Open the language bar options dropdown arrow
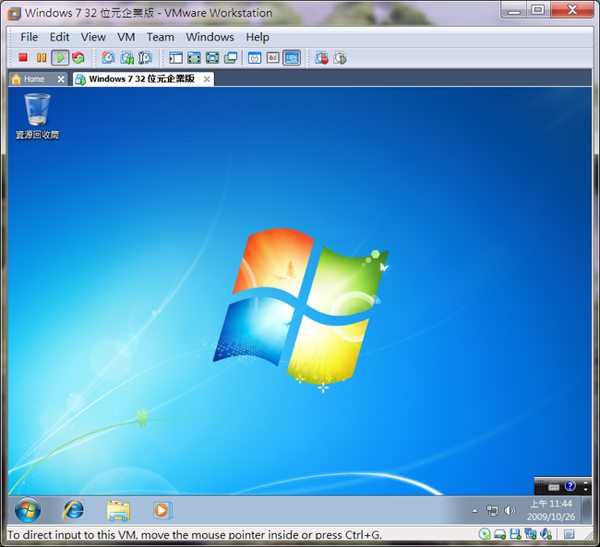The width and height of the screenshot is (600, 547). coord(586,490)
